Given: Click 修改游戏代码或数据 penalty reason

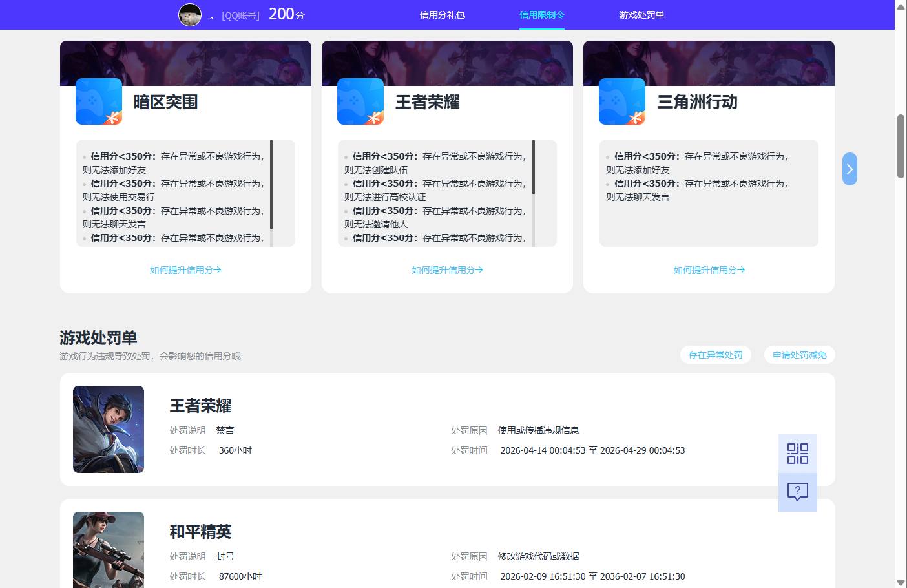Looking at the screenshot, I should (x=538, y=556).
